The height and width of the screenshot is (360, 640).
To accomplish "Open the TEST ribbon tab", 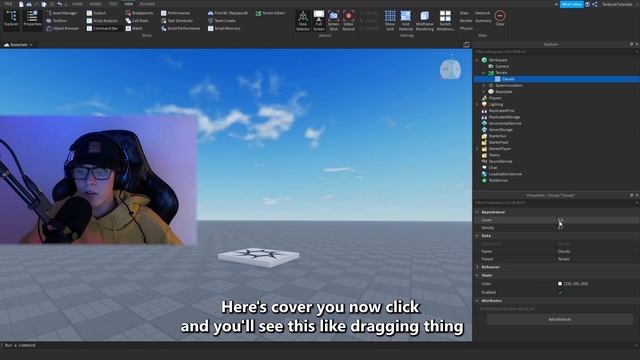I will 113,4.
